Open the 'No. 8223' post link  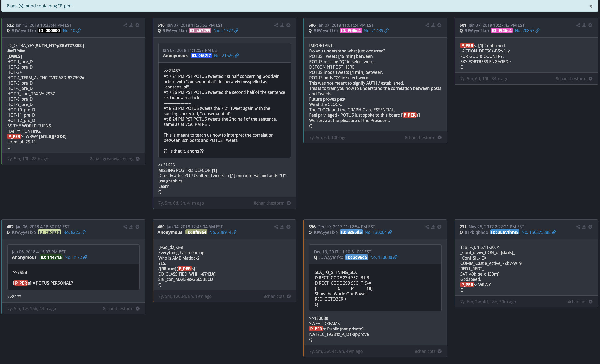(74, 232)
